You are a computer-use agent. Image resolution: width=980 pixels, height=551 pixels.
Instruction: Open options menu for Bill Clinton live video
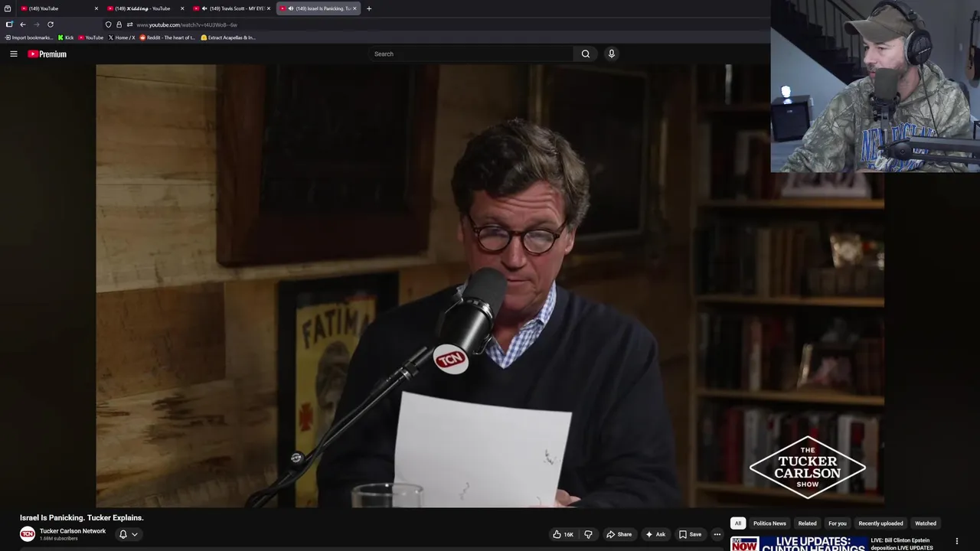click(956, 541)
